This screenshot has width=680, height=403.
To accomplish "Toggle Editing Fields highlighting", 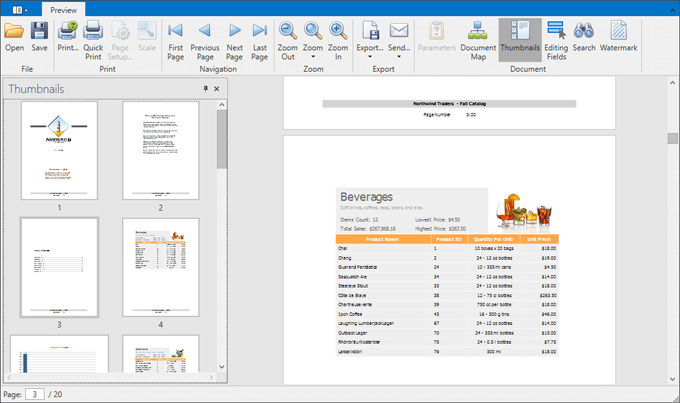I will 556,36.
